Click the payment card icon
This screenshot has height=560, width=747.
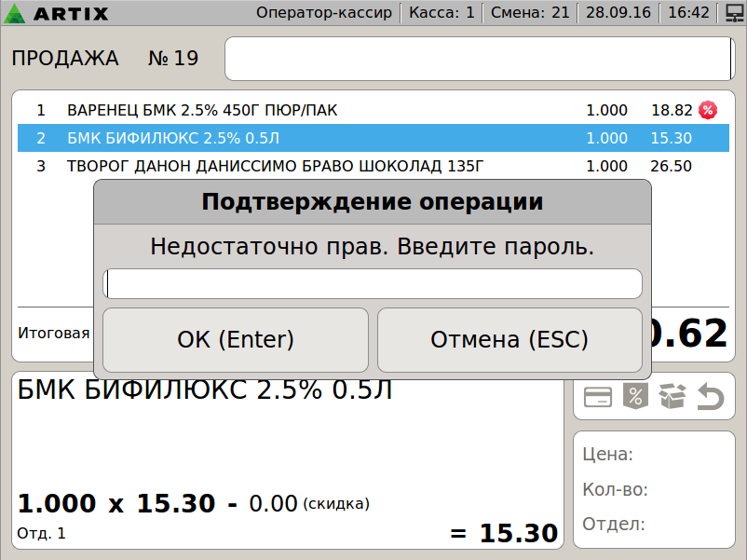point(597,397)
